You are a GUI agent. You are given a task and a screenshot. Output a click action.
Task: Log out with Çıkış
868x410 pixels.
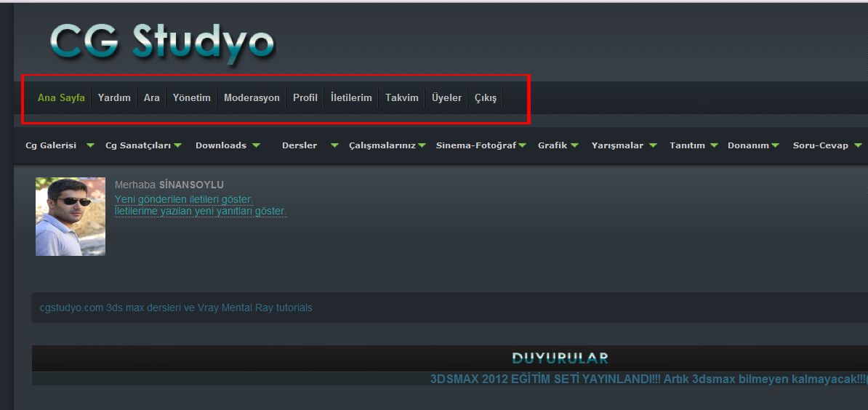pyautogui.click(x=486, y=98)
